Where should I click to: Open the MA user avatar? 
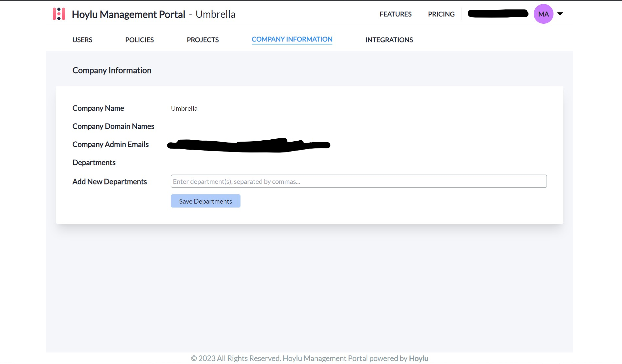coord(543,14)
